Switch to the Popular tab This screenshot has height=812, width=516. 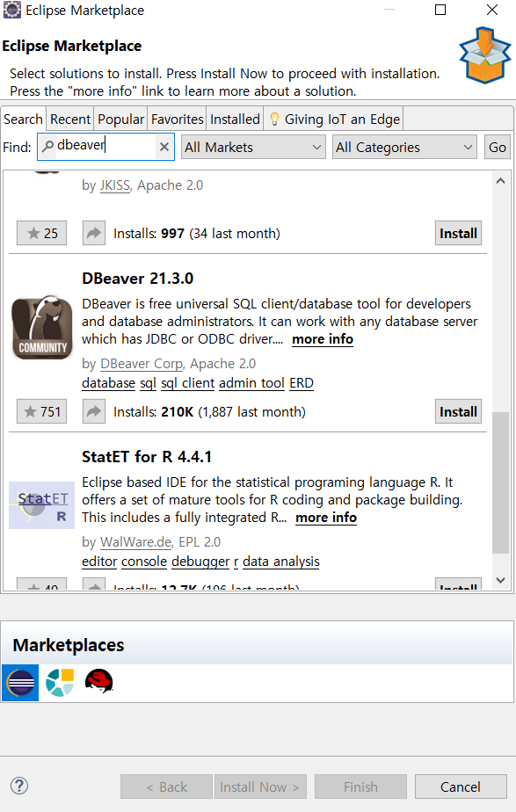click(120, 120)
